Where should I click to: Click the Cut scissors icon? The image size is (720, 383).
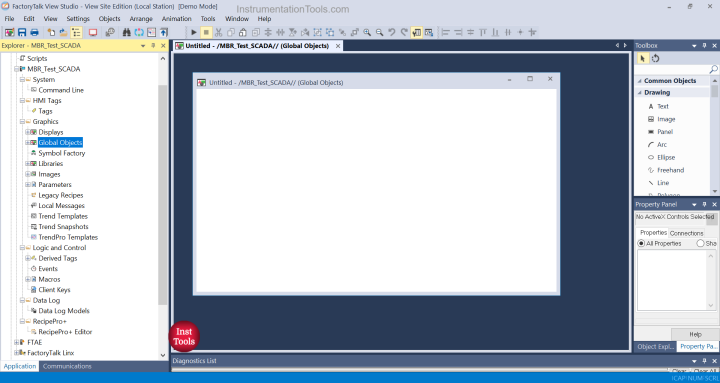pyautogui.click(x=219, y=32)
